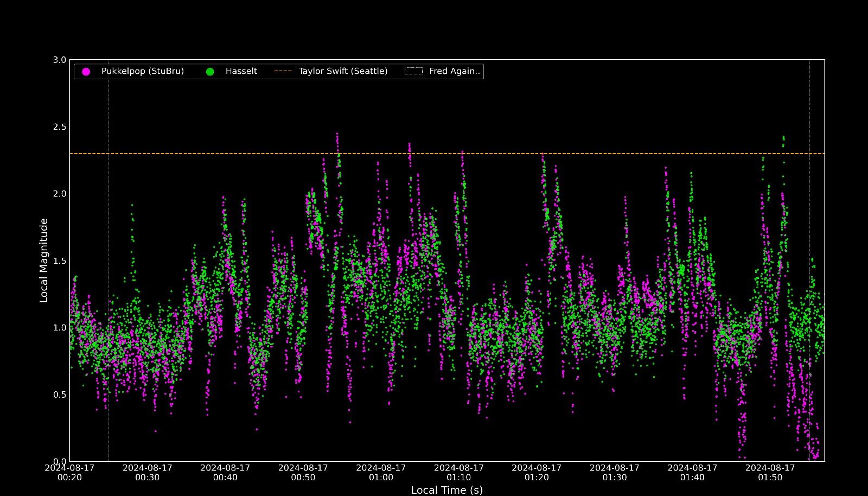
Task: Click the 'Local Magnitude' y-axis label
Action: [44, 260]
